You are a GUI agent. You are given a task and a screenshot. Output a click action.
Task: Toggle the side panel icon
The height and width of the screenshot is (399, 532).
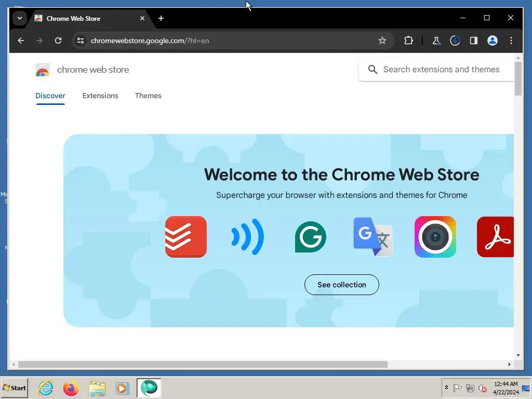474,41
